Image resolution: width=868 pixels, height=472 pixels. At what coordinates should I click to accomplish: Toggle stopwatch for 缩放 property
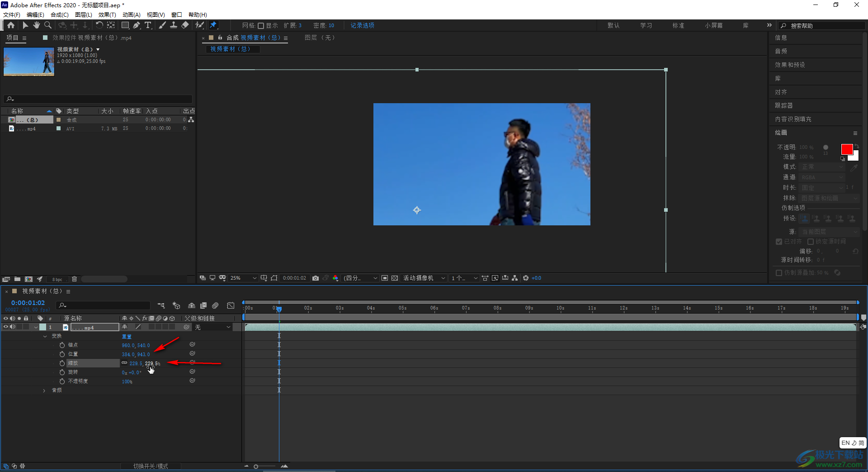point(62,363)
